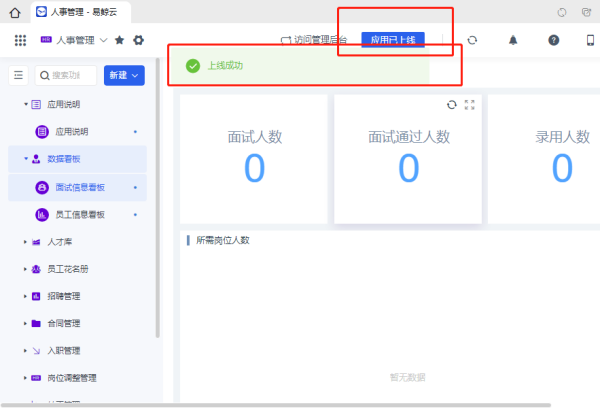
Task: Click the 面试人数 statistic card
Action: click(x=254, y=159)
